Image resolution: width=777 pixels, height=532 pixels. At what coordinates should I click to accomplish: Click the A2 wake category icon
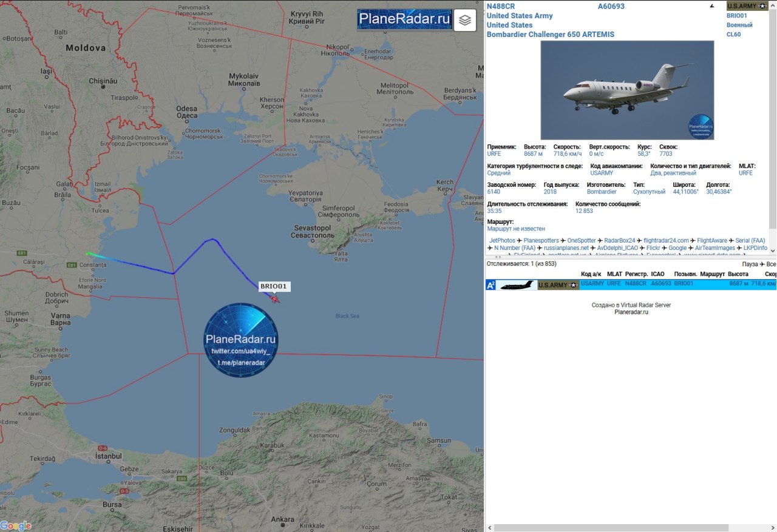(491, 285)
